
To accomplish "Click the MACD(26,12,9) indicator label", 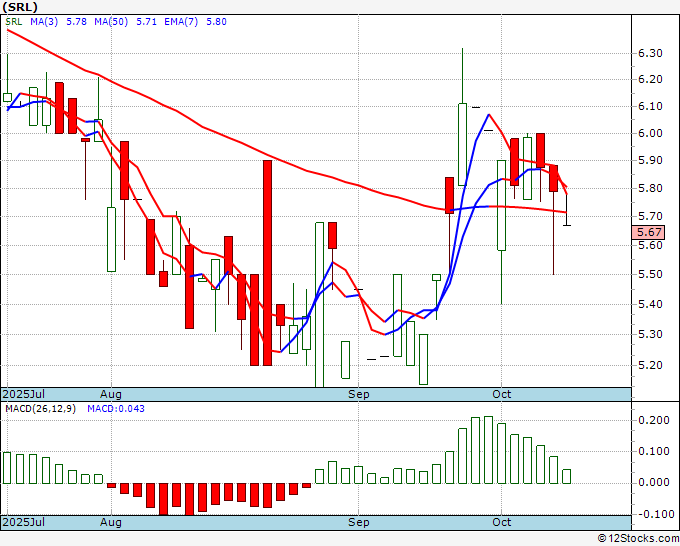I will coord(40,409).
